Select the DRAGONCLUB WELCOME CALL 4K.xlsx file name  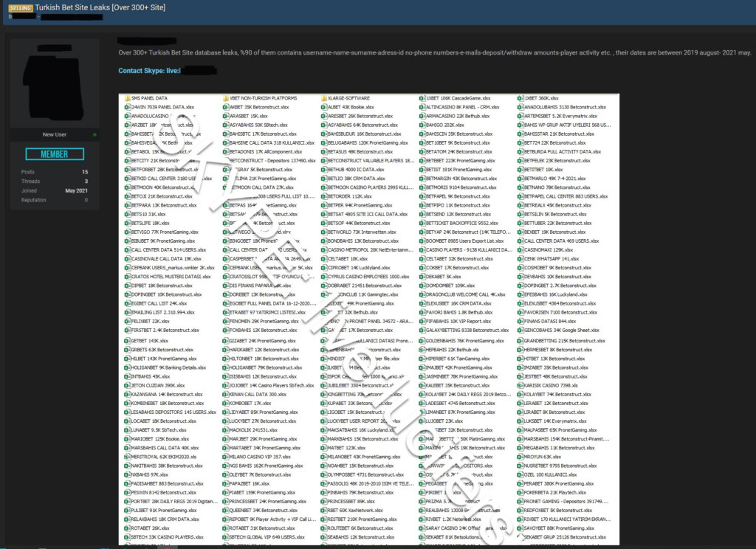click(466, 294)
